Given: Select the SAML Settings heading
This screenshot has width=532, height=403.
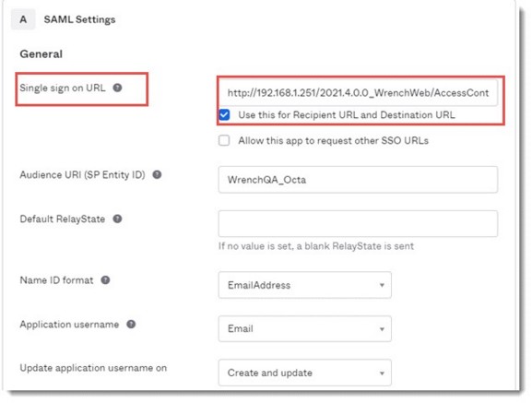Looking at the screenshot, I should click(79, 19).
